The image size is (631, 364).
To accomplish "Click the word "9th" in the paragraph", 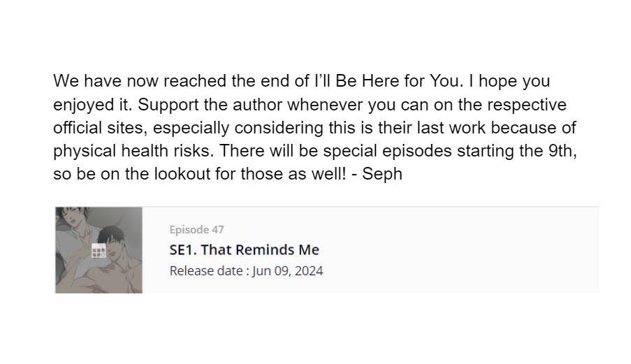I will click(x=561, y=151).
